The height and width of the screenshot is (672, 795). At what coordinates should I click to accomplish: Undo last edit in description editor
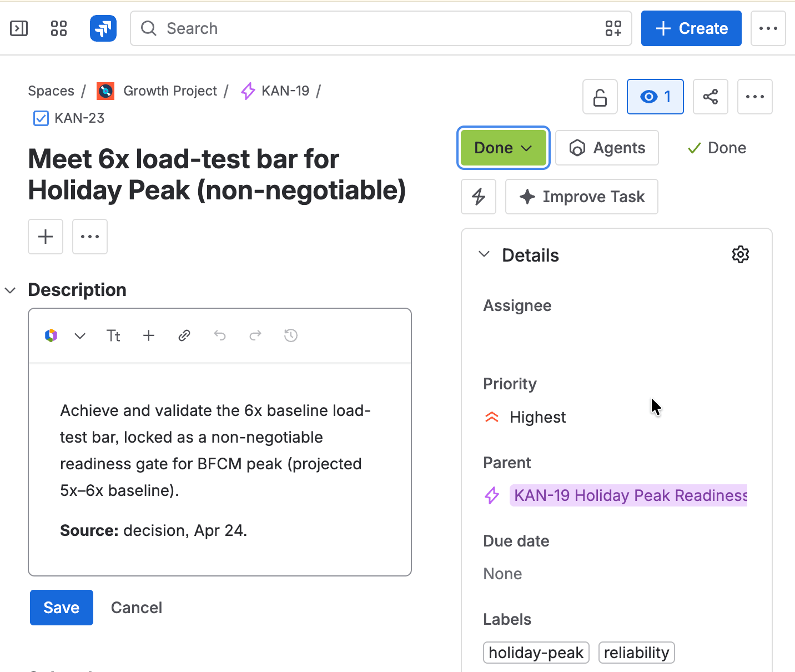(220, 335)
